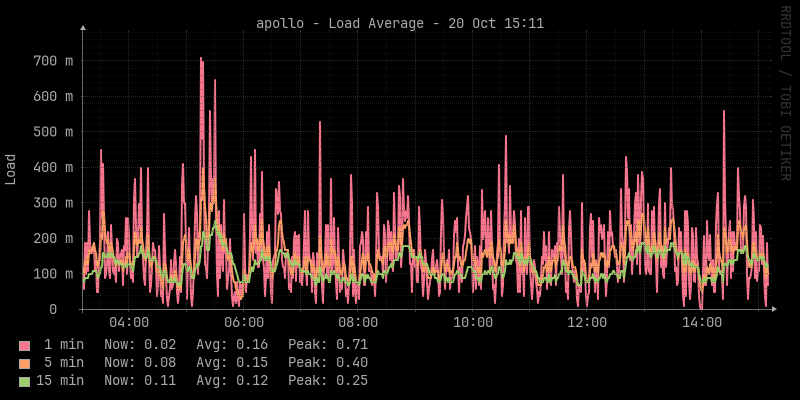Viewport: 800px width, 400px height.
Task: Click the '06:00' time axis label
Action: click(244, 323)
